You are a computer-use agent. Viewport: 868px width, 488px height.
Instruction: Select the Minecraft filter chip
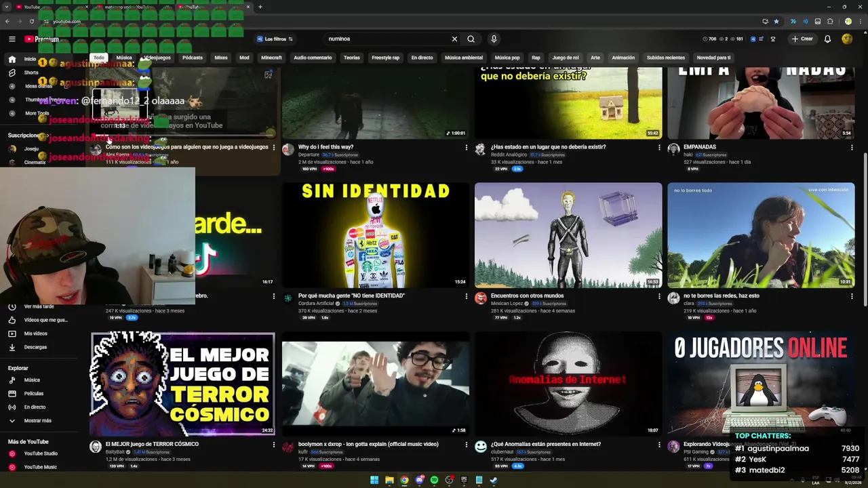[x=271, y=58]
